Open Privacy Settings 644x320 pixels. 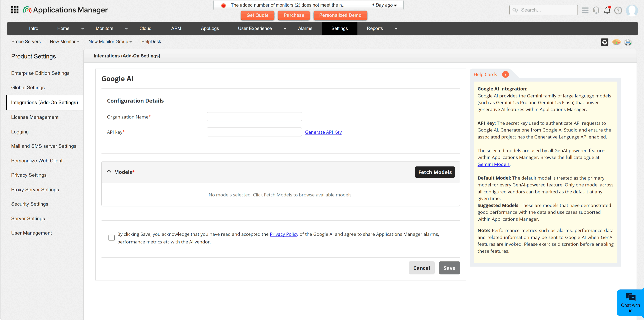coord(29,175)
